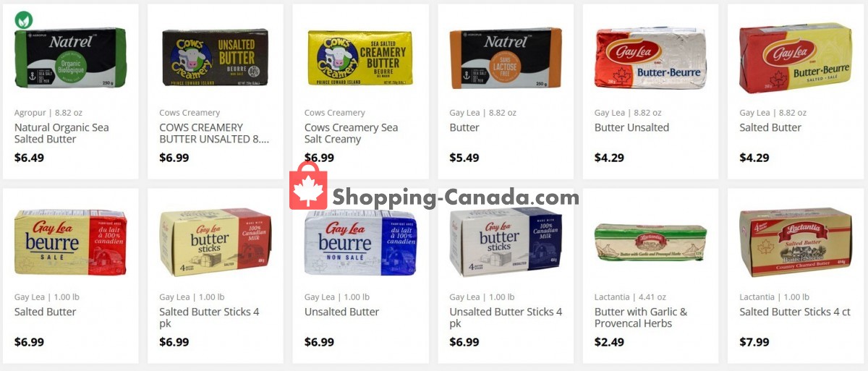Select the yellow Cows Creamery sea salted image

(x=359, y=58)
